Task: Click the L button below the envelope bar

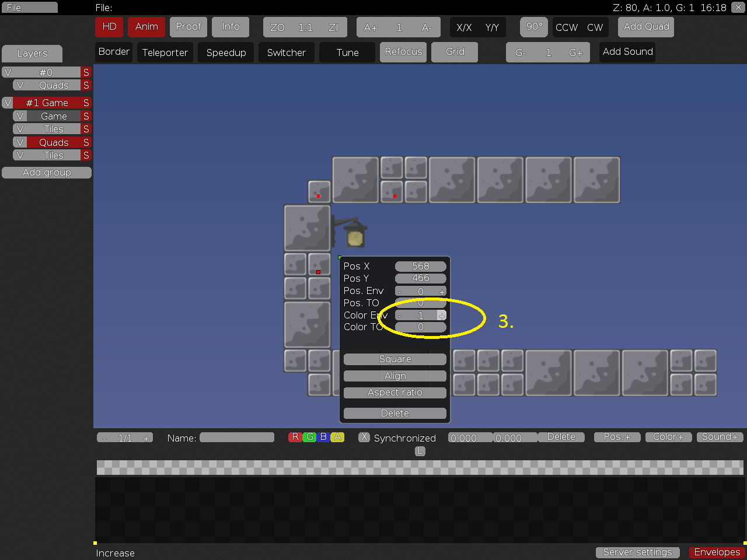Action: 420,451
